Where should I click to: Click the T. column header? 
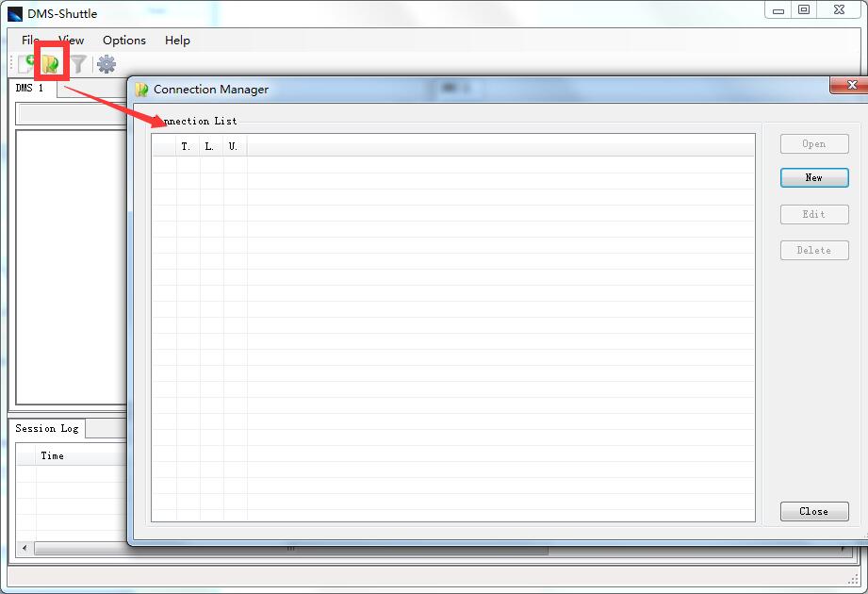tap(188, 146)
